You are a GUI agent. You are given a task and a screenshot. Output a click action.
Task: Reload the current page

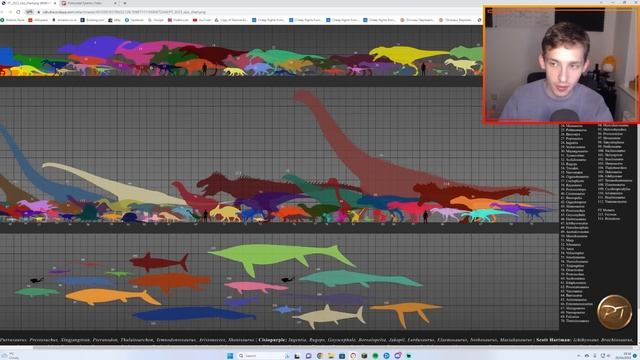18,12
